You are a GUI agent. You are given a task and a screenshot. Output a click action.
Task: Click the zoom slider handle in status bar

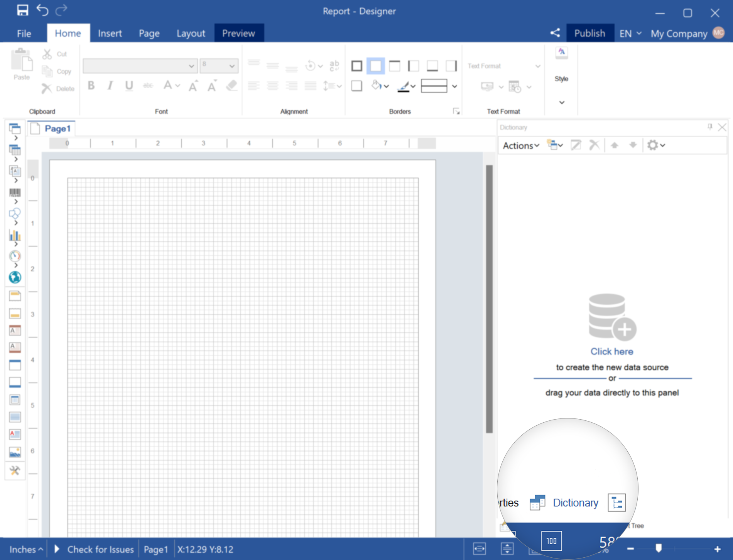coord(659,548)
